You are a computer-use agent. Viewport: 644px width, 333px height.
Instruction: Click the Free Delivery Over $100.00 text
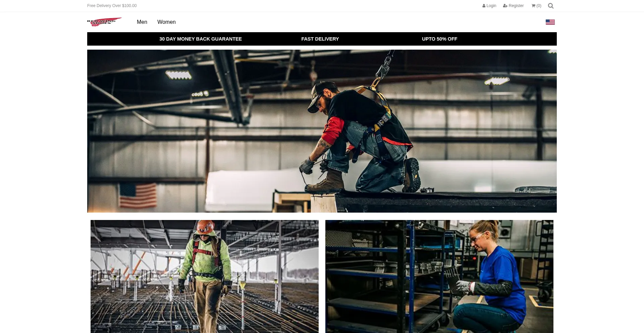coord(112,6)
